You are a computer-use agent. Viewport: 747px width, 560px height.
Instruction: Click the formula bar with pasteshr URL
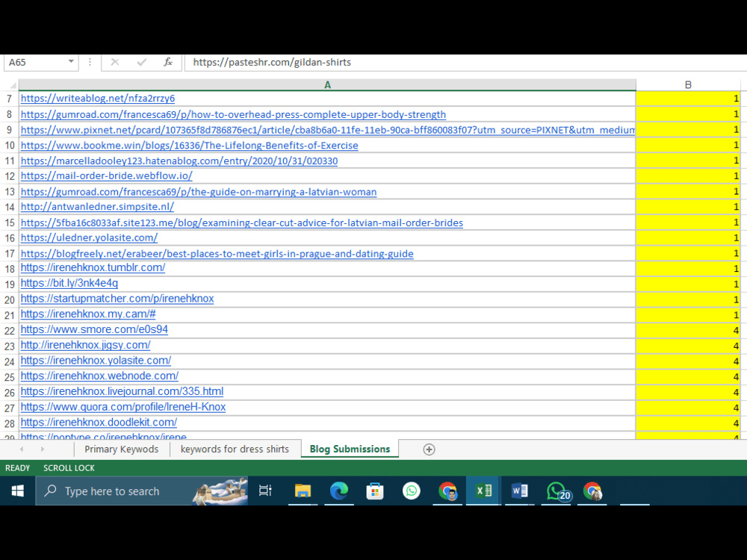[x=465, y=63]
